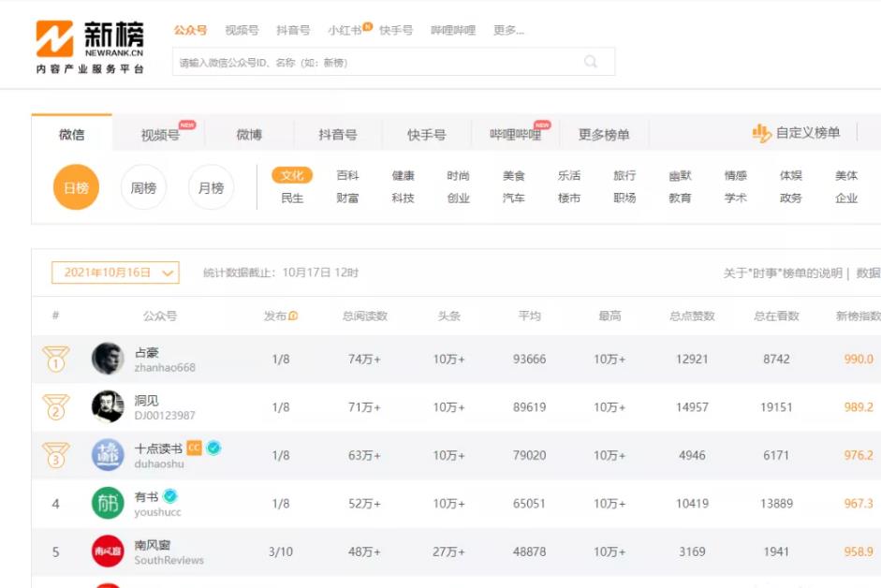The width and height of the screenshot is (881, 588).
Task: Choose the 创业 category
Action: point(459,198)
